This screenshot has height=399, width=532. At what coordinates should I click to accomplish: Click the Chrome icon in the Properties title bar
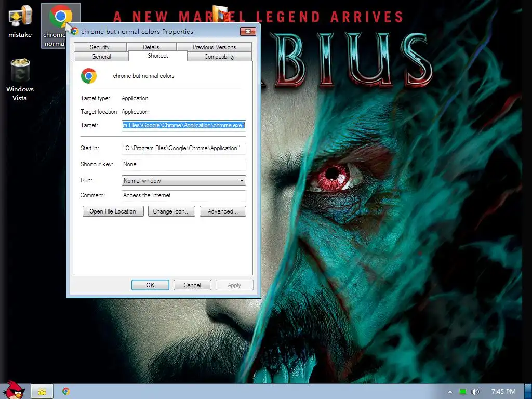point(74,31)
